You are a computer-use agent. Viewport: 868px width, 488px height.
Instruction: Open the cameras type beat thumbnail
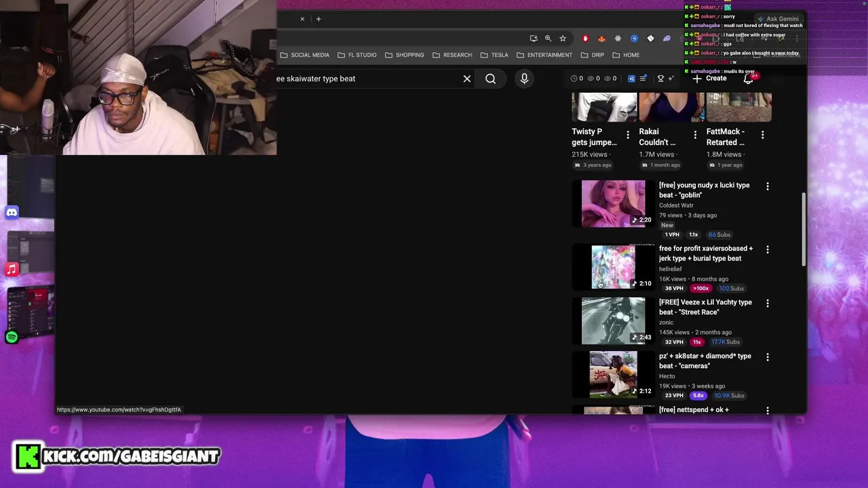614,374
